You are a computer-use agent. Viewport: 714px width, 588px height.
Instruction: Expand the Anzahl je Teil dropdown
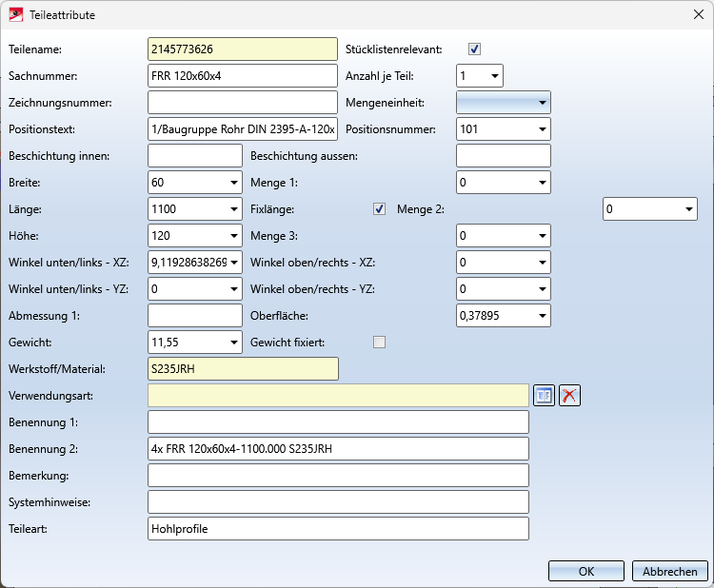point(494,76)
